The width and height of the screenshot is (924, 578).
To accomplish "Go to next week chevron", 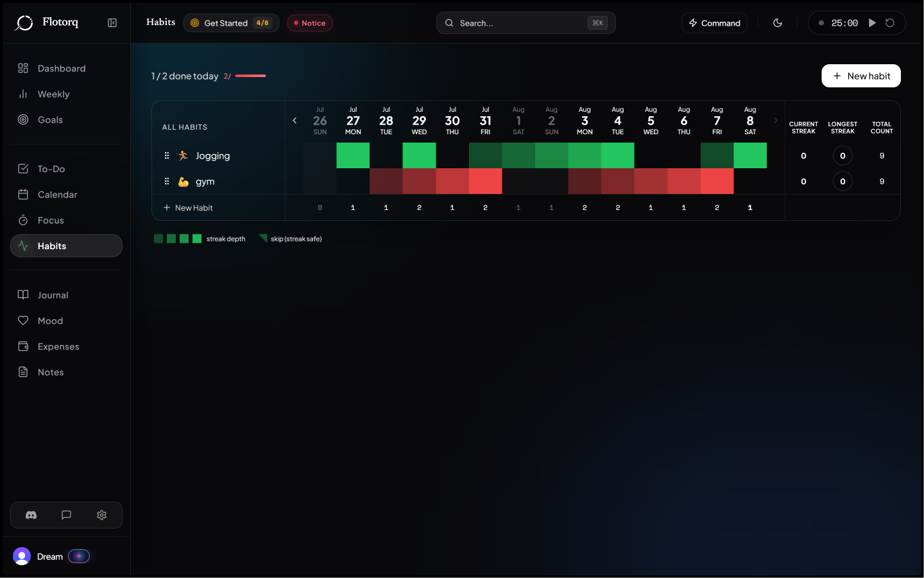I will 775,121.
